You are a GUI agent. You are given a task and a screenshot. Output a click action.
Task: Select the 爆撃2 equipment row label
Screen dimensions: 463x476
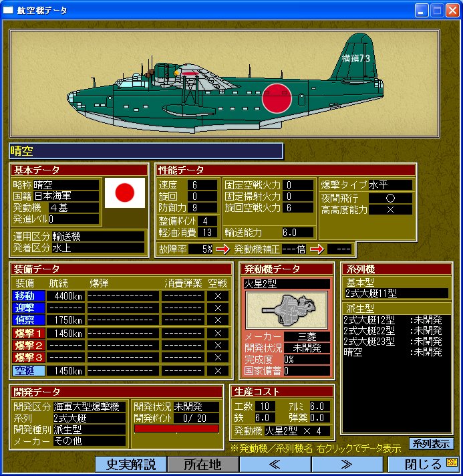pyautogui.click(x=29, y=346)
